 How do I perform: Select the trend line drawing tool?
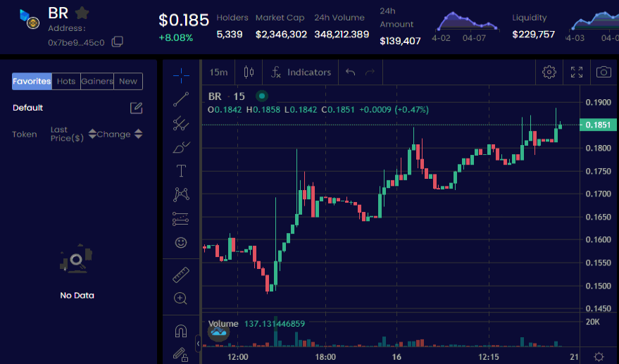pos(181,99)
